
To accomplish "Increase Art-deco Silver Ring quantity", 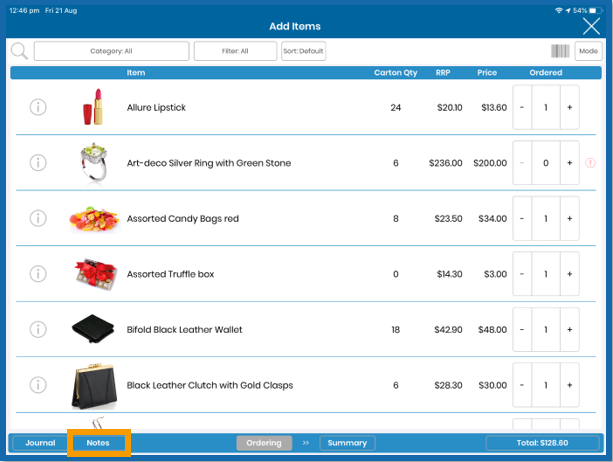I will pyautogui.click(x=570, y=163).
